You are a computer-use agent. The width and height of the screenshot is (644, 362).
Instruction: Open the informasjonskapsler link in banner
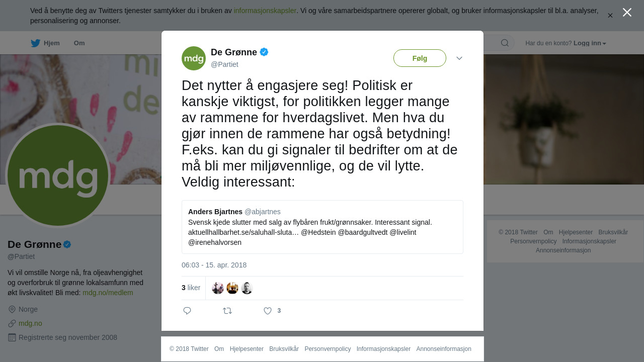265,11
